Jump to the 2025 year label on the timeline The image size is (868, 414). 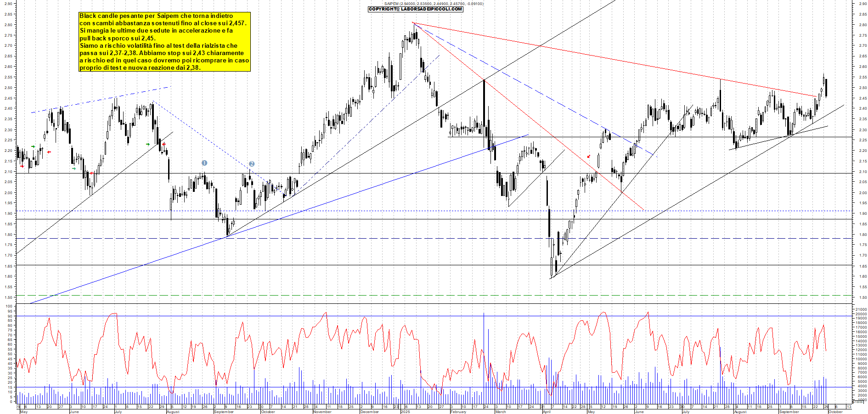point(405,412)
